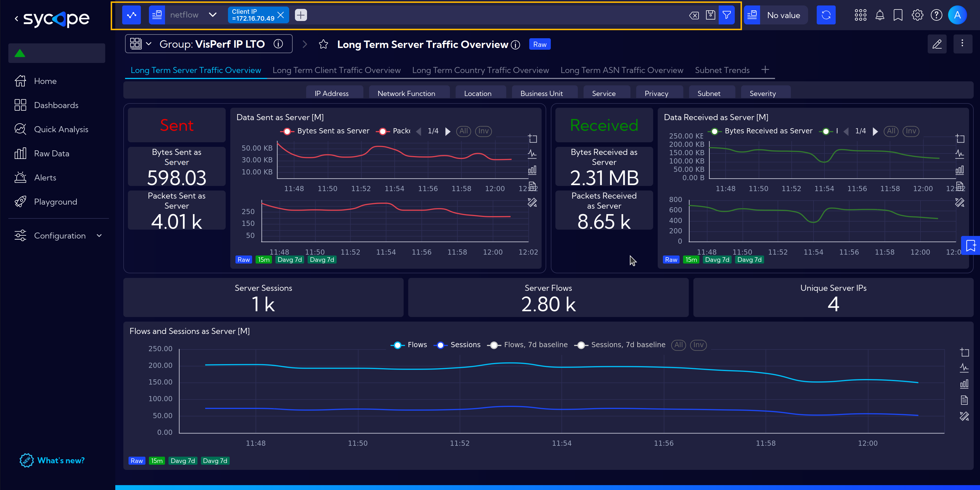
Task: Click the Raw badge beside the dashboard title
Action: 540,45
